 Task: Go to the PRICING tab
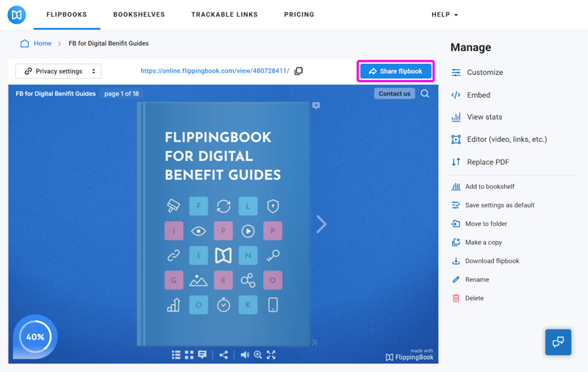[x=299, y=15]
